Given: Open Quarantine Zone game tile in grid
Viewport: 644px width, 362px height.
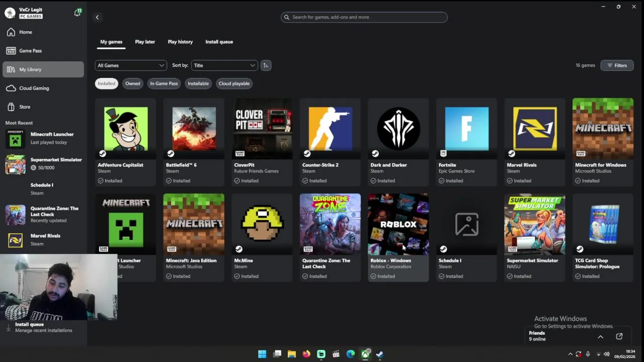Looking at the screenshot, I should [x=330, y=237].
